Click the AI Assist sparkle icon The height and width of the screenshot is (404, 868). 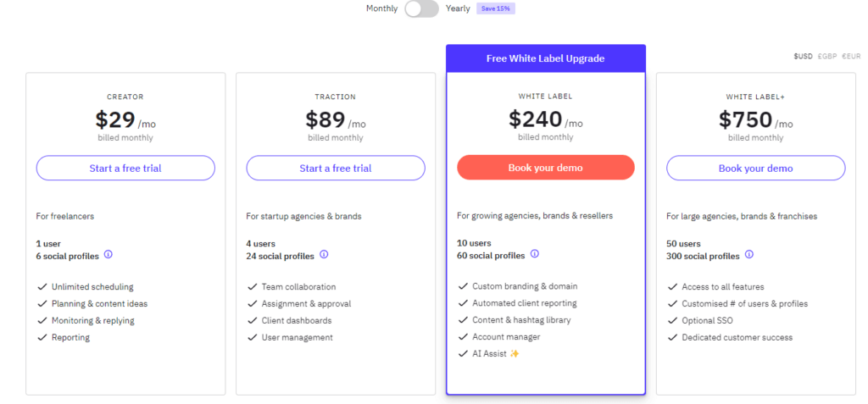pos(515,354)
